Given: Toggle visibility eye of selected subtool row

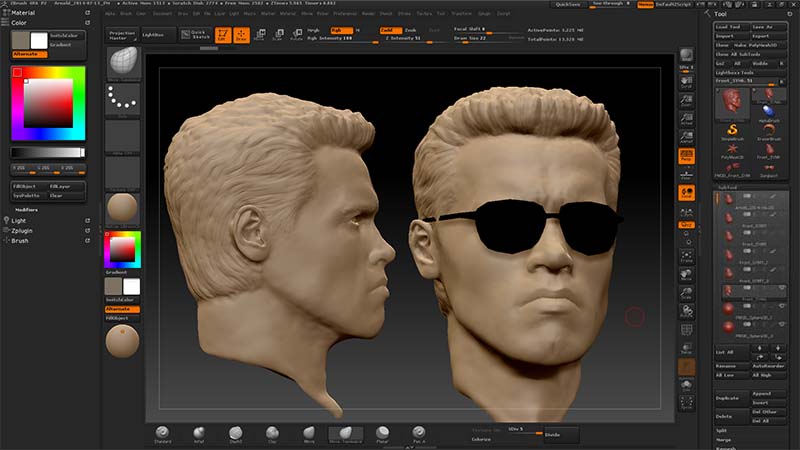Looking at the screenshot, I should pos(782,288).
